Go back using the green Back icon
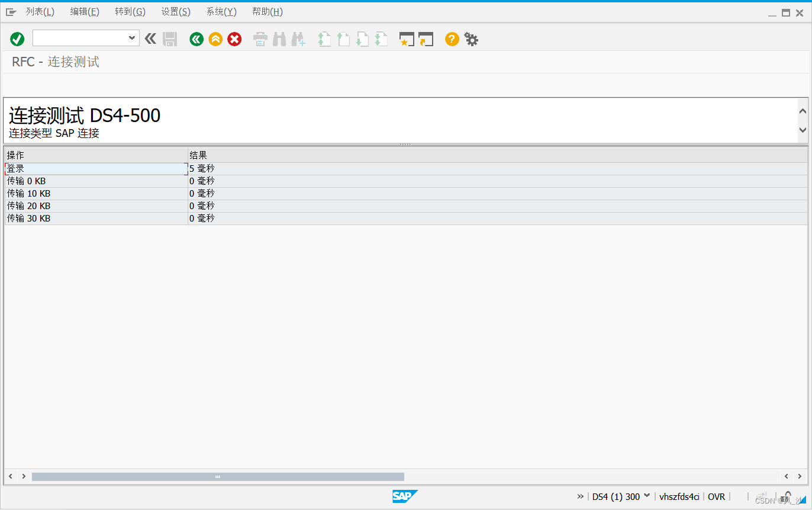This screenshot has width=812, height=510. coord(196,39)
